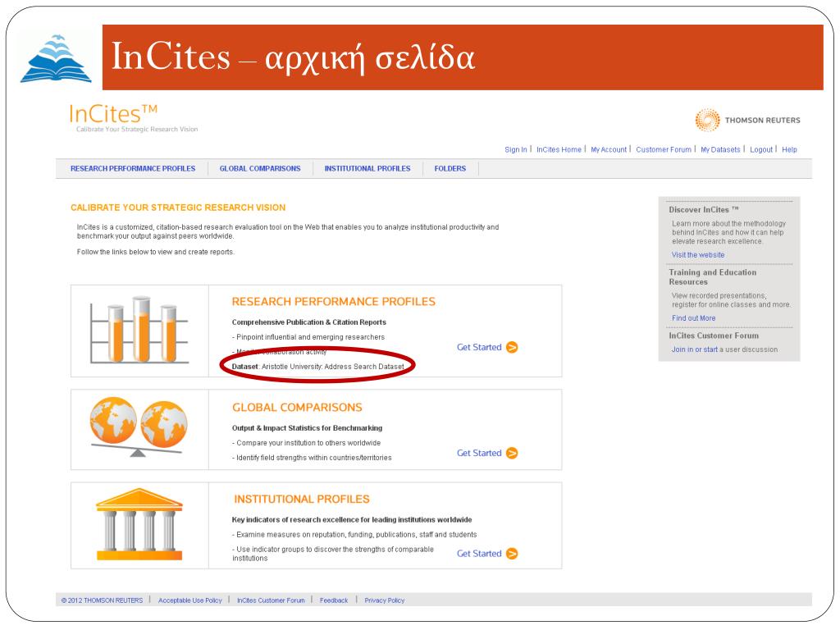Click the Institutional Profiles section heading
Image resolution: width=840 pixels, height=630 pixels.
tap(302, 500)
